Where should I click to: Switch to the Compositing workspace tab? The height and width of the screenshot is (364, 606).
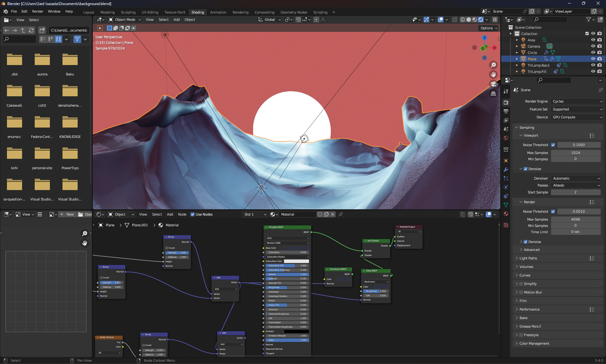(x=264, y=12)
